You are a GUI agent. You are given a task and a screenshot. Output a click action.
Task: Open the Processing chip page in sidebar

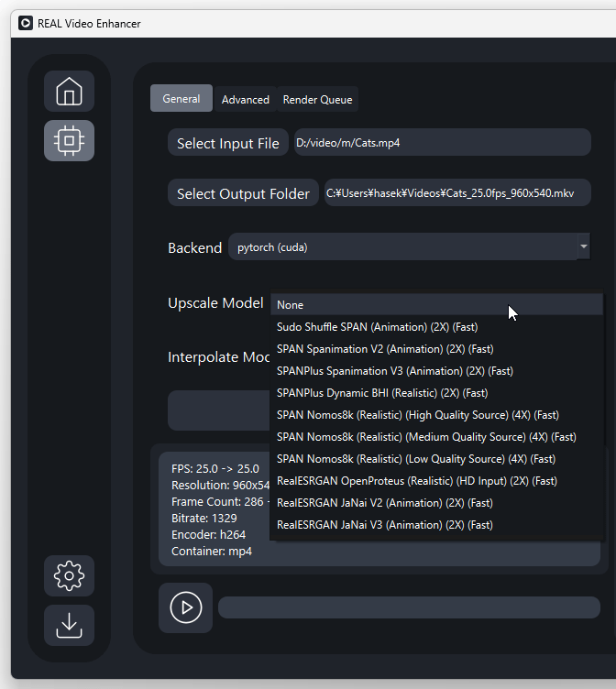pos(69,140)
